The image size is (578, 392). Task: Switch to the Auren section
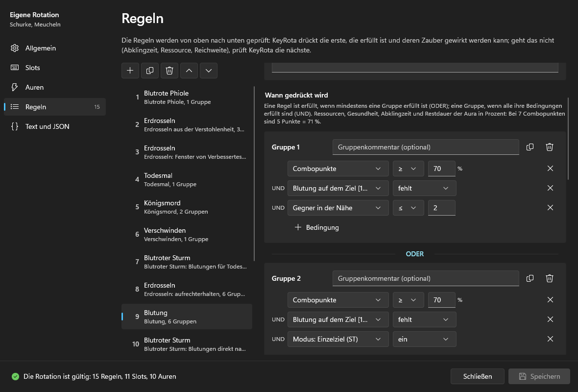(x=55, y=87)
